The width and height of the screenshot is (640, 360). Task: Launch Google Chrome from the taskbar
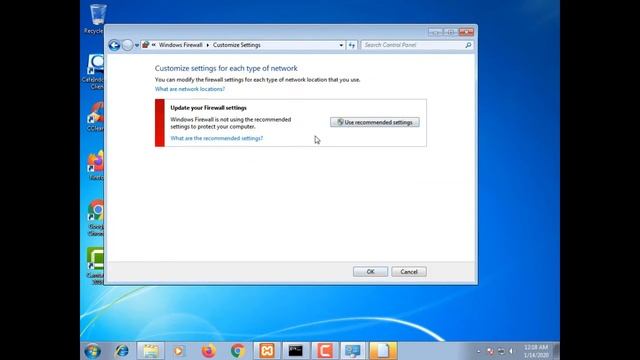click(238, 351)
